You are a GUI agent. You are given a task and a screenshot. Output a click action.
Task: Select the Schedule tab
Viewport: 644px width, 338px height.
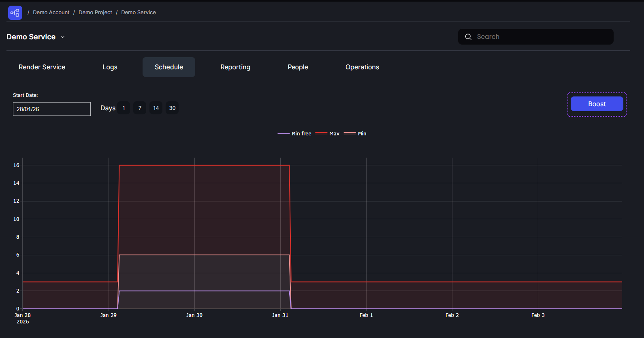pyautogui.click(x=168, y=67)
